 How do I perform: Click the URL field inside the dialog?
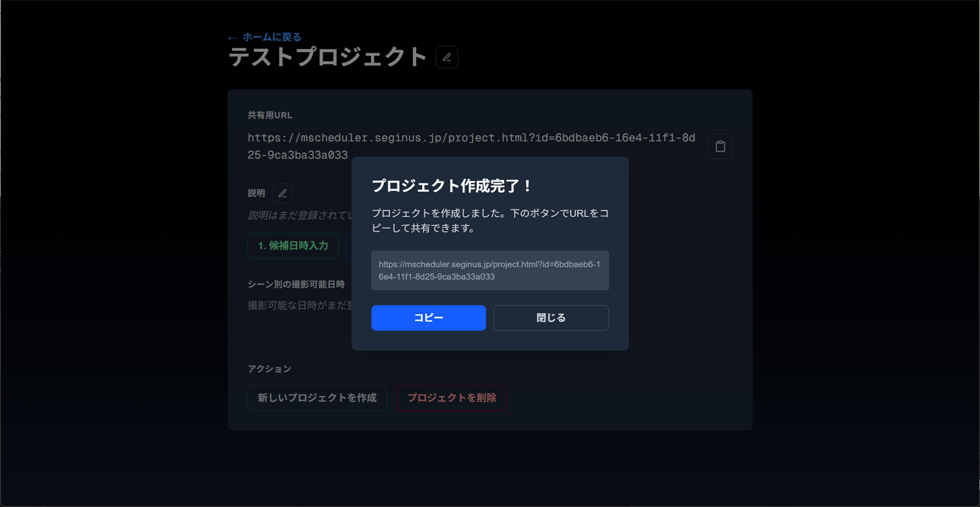[x=490, y=271]
